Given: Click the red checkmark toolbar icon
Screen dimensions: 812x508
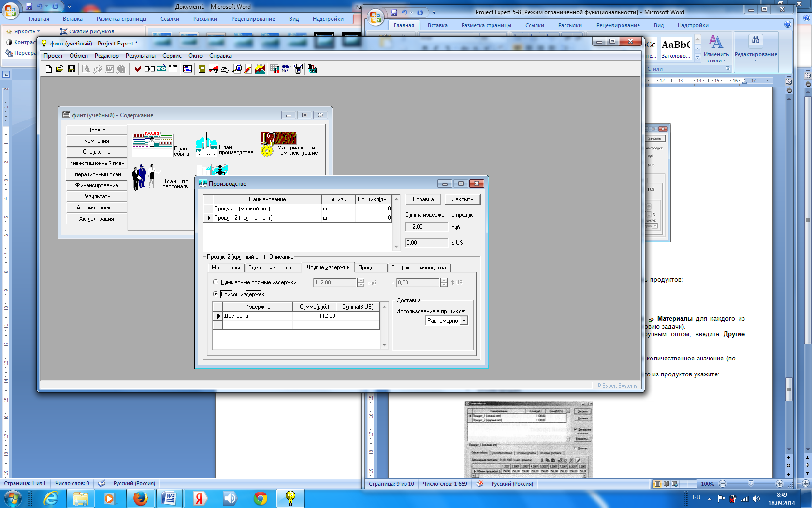Looking at the screenshot, I should 138,69.
